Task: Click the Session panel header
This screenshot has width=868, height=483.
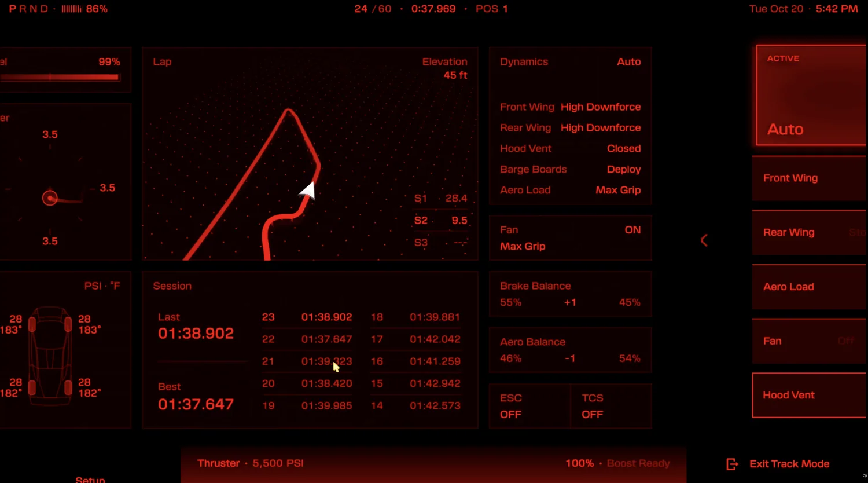Action: (x=172, y=286)
